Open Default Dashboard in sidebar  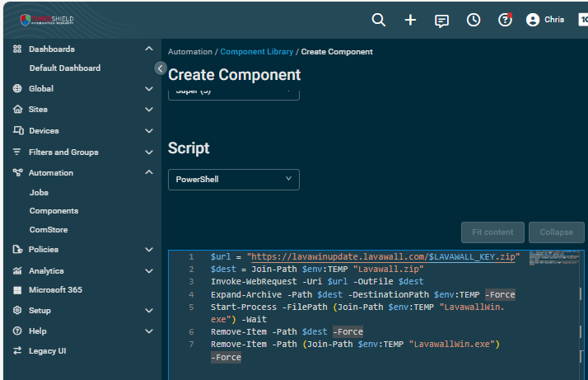pyautogui.click(x=65, y=68)
